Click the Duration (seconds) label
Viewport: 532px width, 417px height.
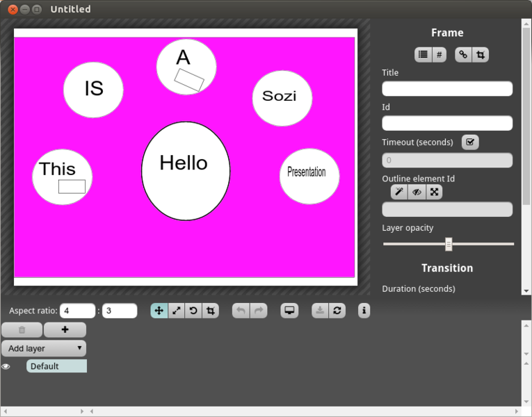[x=419, y=289]
